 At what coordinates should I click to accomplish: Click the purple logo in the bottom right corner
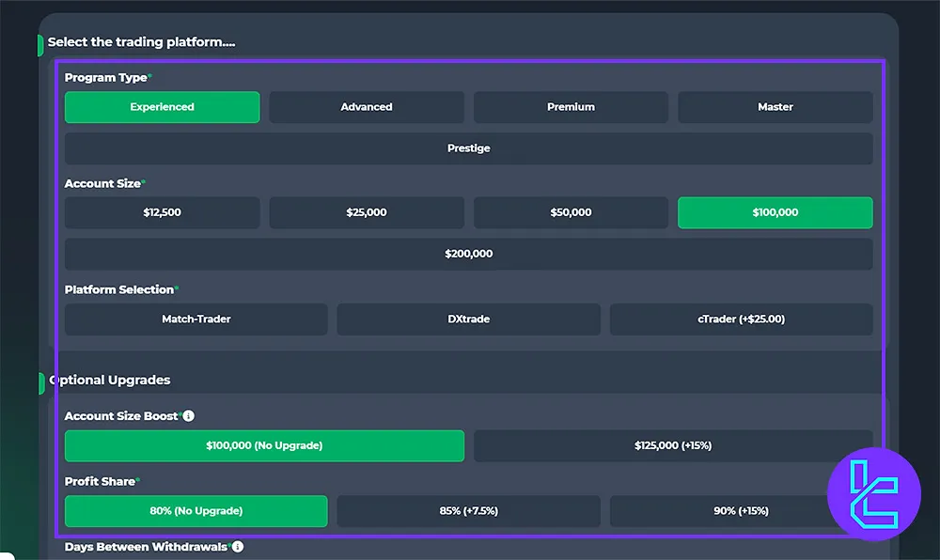click(873, 493)
